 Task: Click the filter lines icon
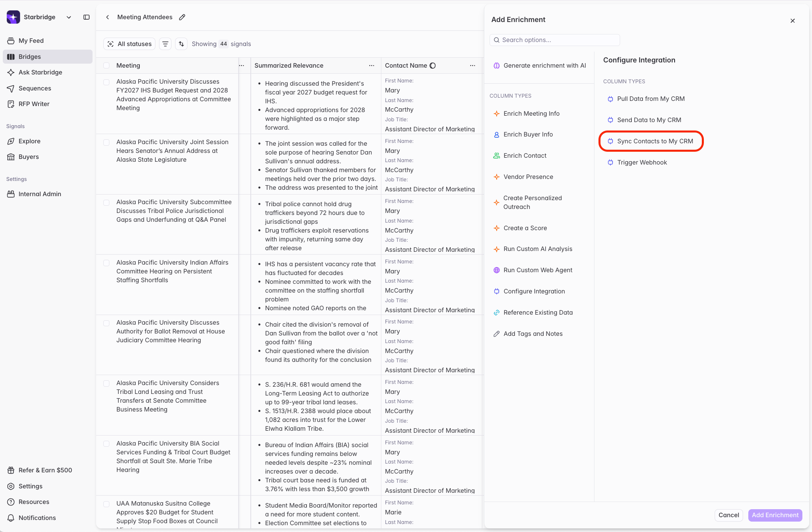pos(165,44)
